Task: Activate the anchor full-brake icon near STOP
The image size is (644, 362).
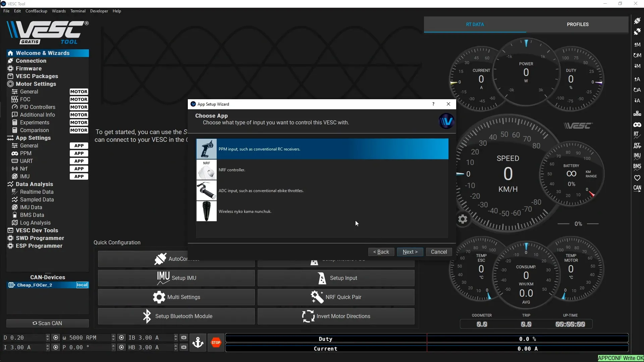Action: [198, 342]
